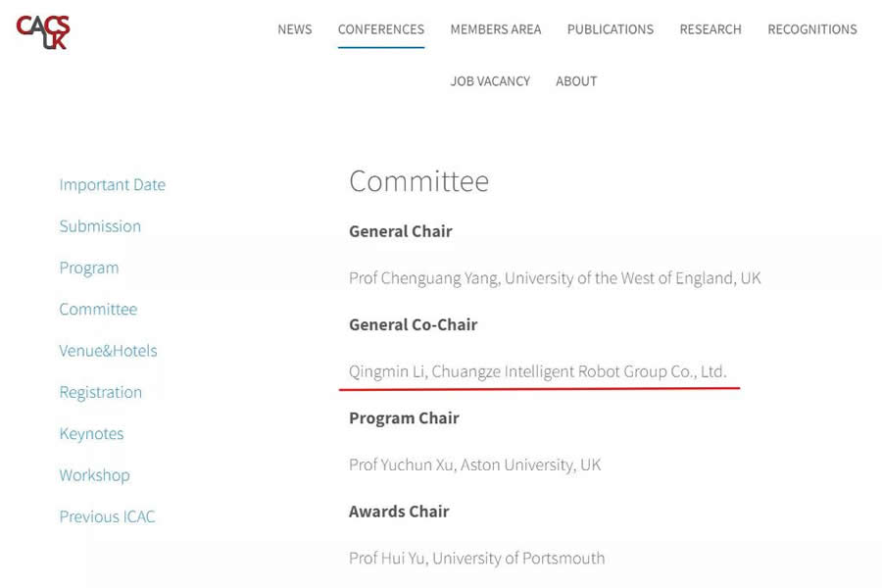View the Program sidebar link
Viewport: 882px width, 588px height.
[x=89, y=268]
